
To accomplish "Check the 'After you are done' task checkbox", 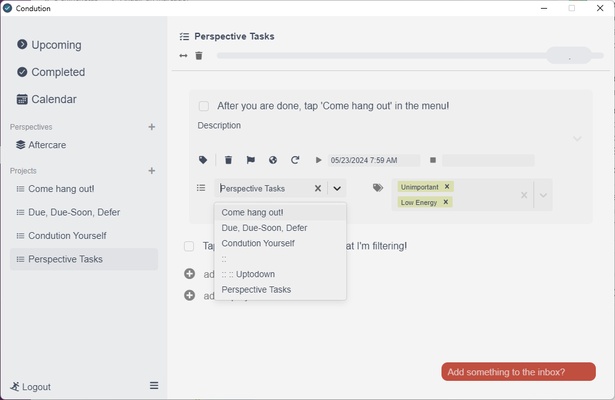I will tap(204, 106).
